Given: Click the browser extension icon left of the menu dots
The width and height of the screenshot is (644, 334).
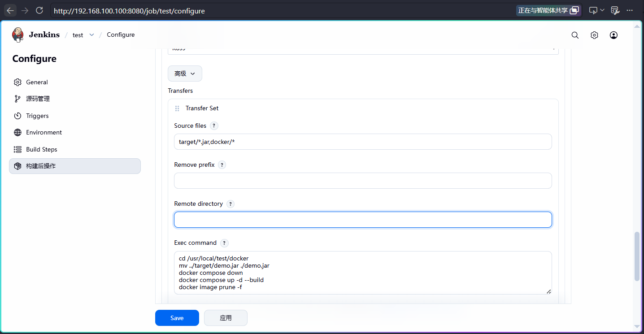Looking at the screenshot, I should [615, 10].
